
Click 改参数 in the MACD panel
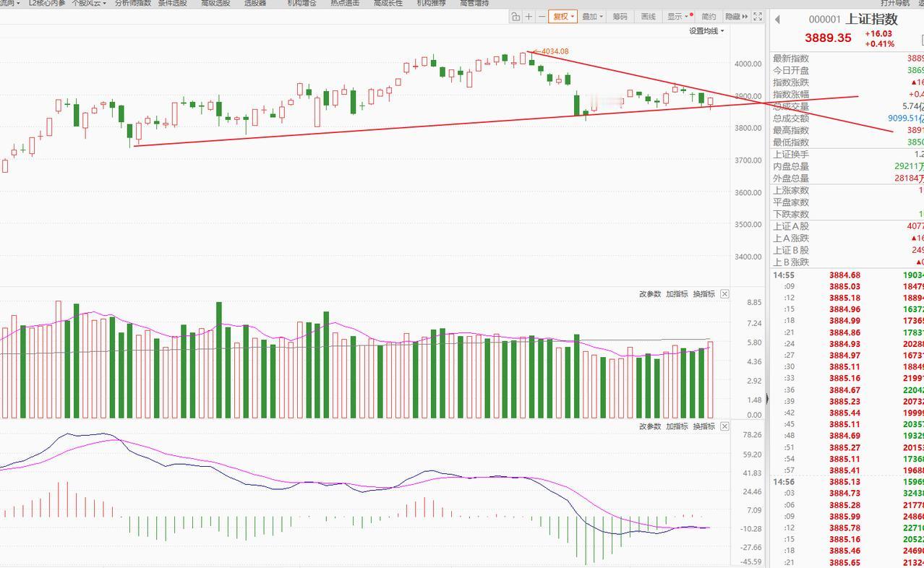pos(650,426)
